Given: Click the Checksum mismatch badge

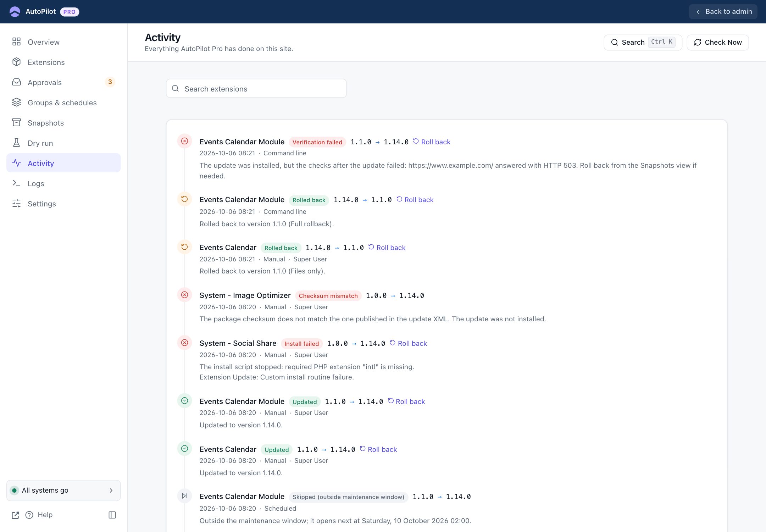Looking at the screenshot, I should click(x=328, y=296).
